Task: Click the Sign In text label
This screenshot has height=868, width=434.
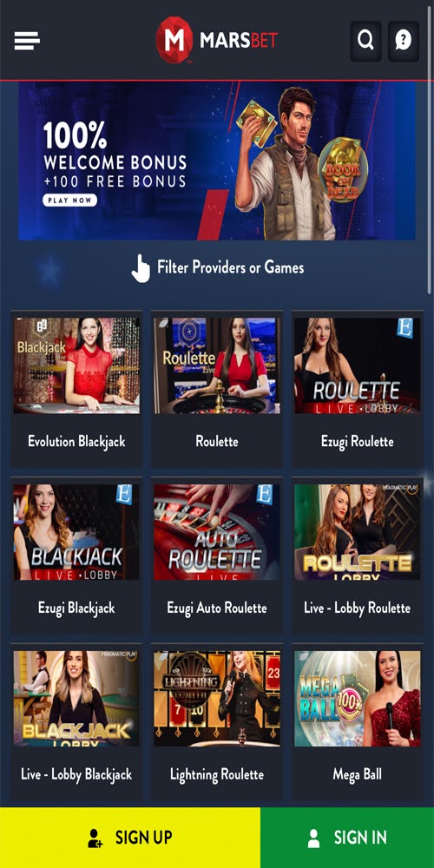Action: click(360, 838)
